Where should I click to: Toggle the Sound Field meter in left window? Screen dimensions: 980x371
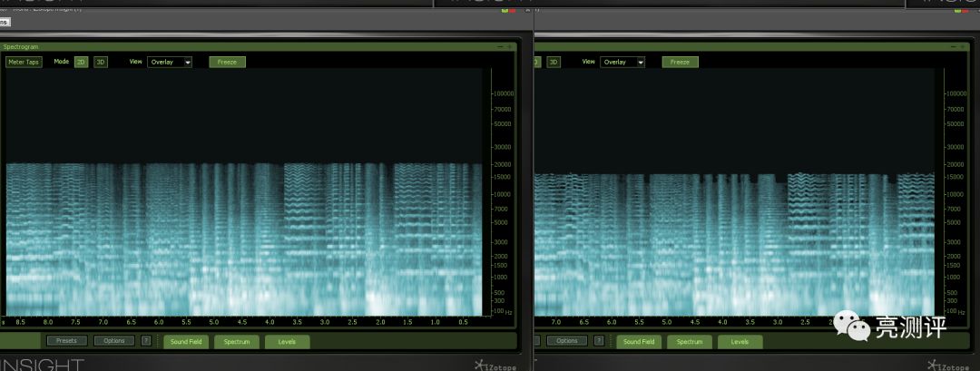(x=186, y=342)
